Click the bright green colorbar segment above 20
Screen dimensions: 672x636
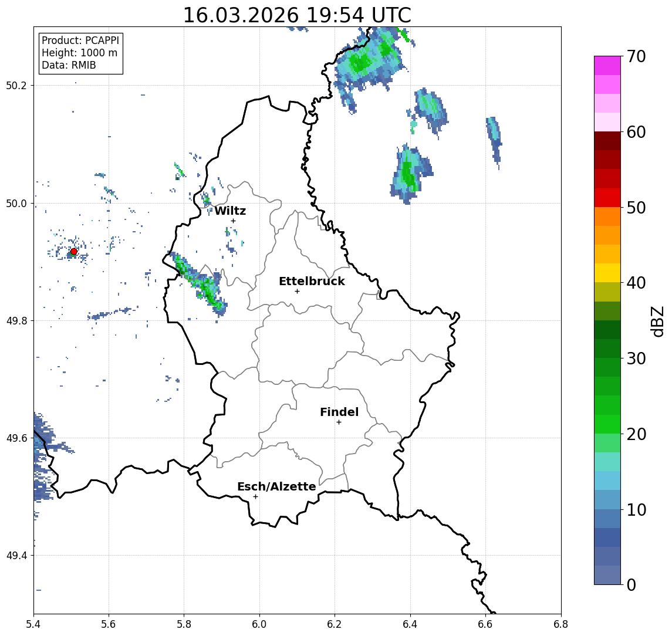click(607, 424)
